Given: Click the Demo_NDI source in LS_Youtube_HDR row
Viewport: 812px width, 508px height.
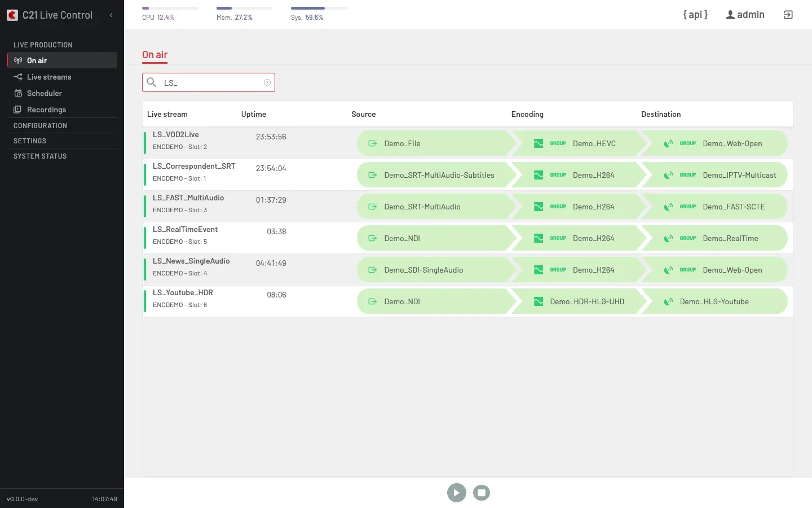Looking at the screenshot, I should click(x=402, y=301).
